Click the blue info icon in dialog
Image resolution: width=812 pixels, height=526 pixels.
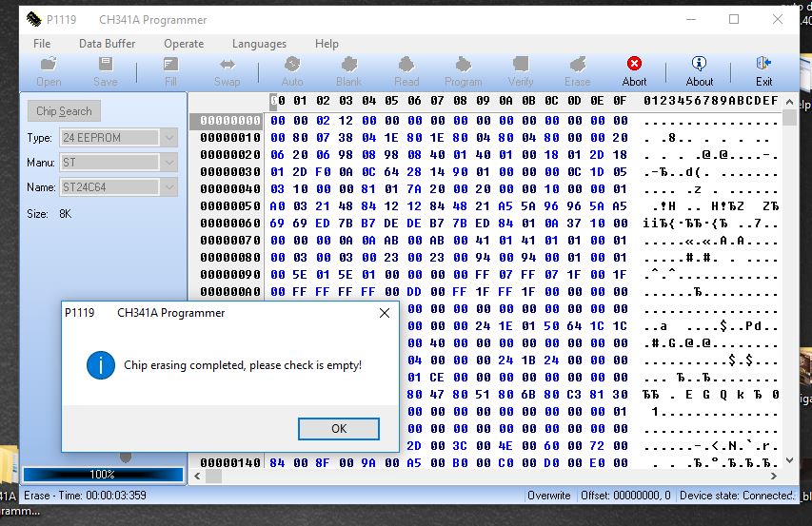click(x=101, y=365)
